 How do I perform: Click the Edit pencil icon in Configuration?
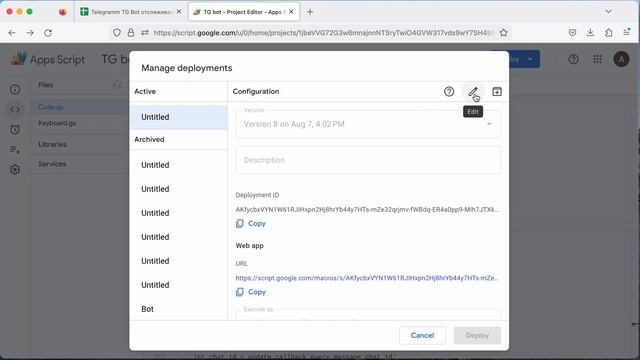click(x=473, y=92)
